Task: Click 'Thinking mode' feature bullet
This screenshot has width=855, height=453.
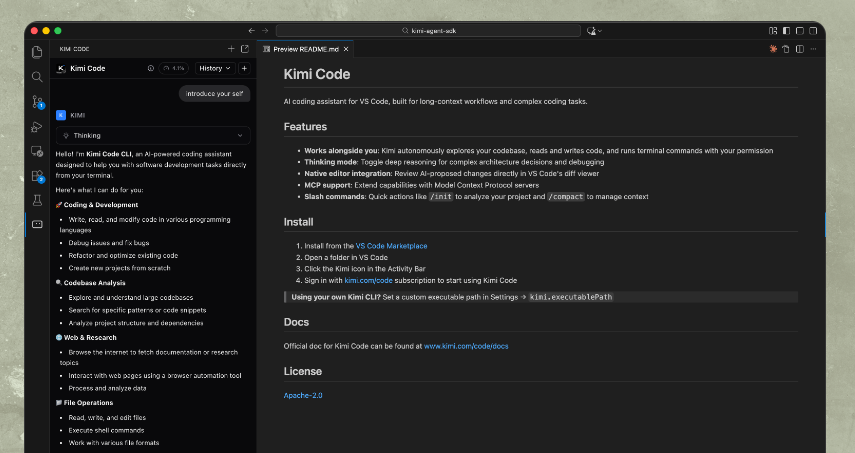Action: coord(454,162)
